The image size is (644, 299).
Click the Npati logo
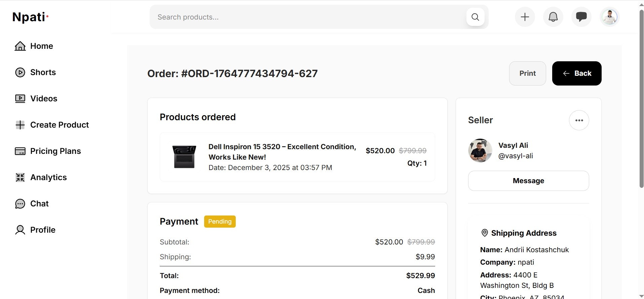click(x=30, y=17)
